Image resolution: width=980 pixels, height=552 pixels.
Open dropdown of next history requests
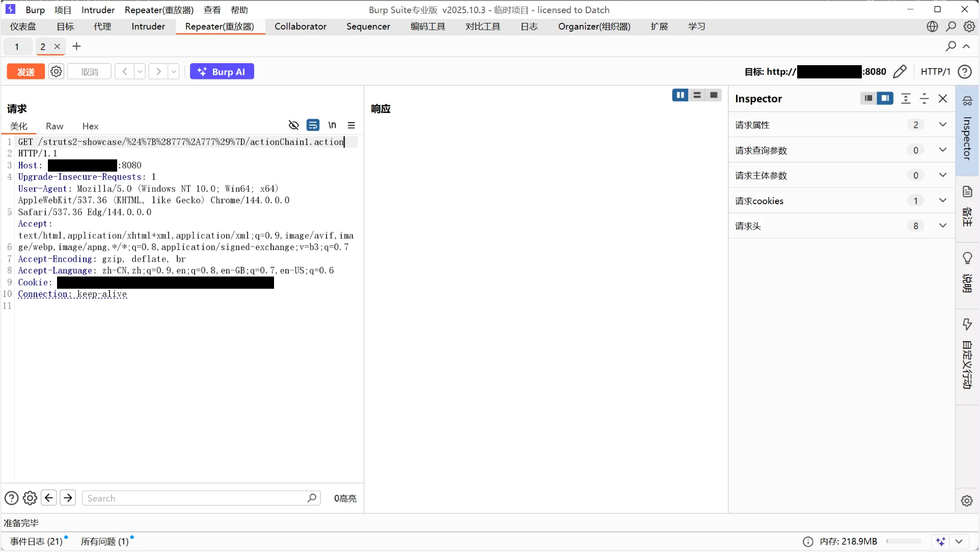click(174, 72)
